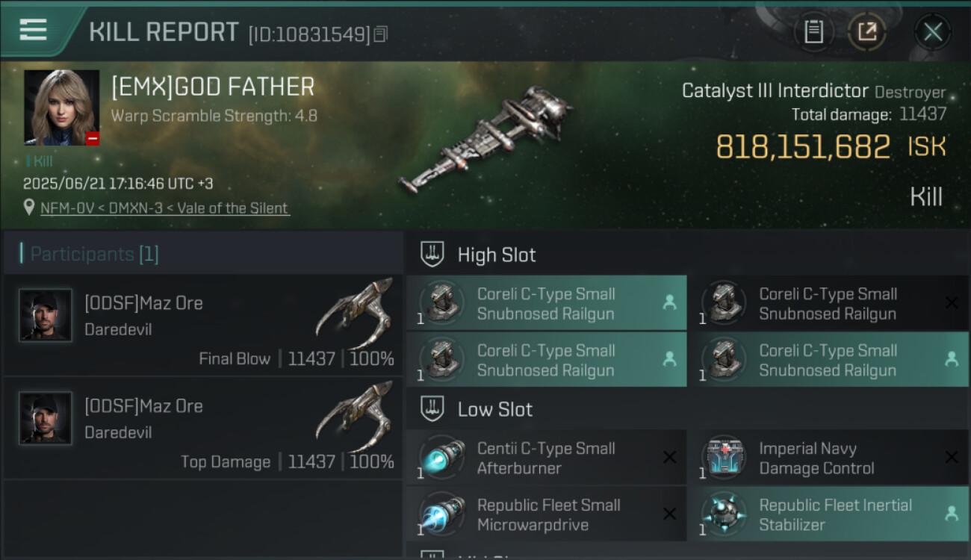971x560 pixels.
Task: Click High Slot section icon
Action: [x=432, y=255]
